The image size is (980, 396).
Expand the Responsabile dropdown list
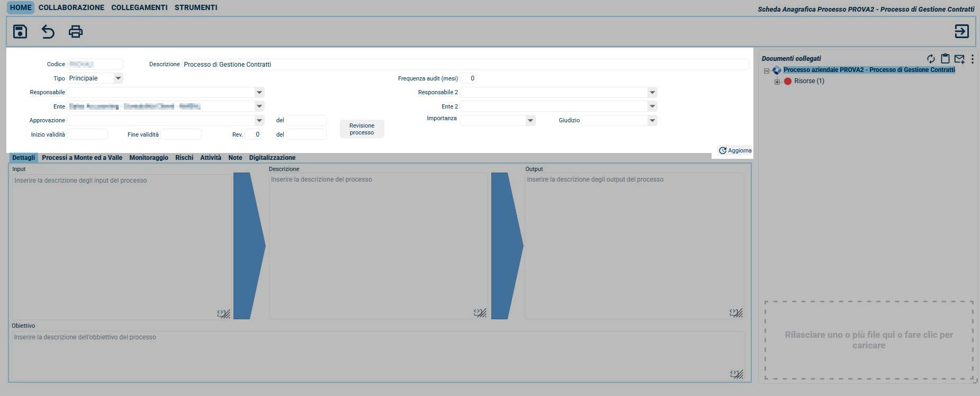(x=259, y=93)
